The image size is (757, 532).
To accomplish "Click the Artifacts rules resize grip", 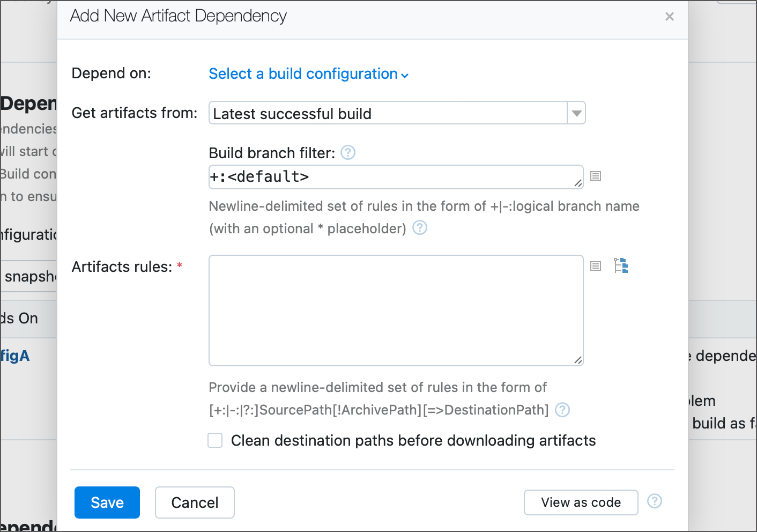I will (x=579, y=360).
